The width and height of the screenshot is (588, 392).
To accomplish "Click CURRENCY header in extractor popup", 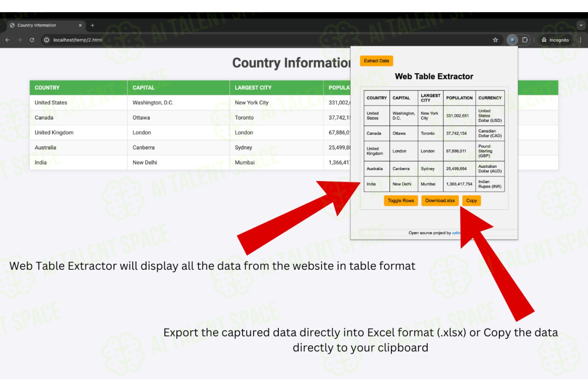I will [490, 98].
